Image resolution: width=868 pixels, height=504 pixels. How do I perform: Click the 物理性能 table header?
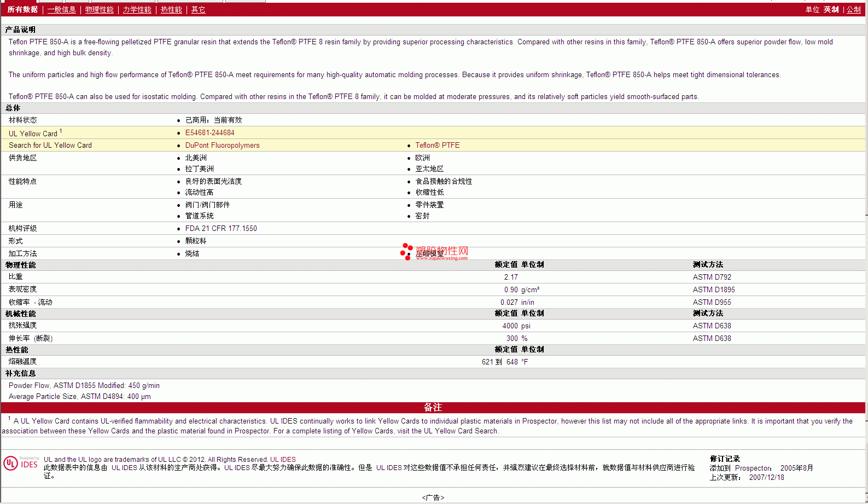[x=20, y=265]
